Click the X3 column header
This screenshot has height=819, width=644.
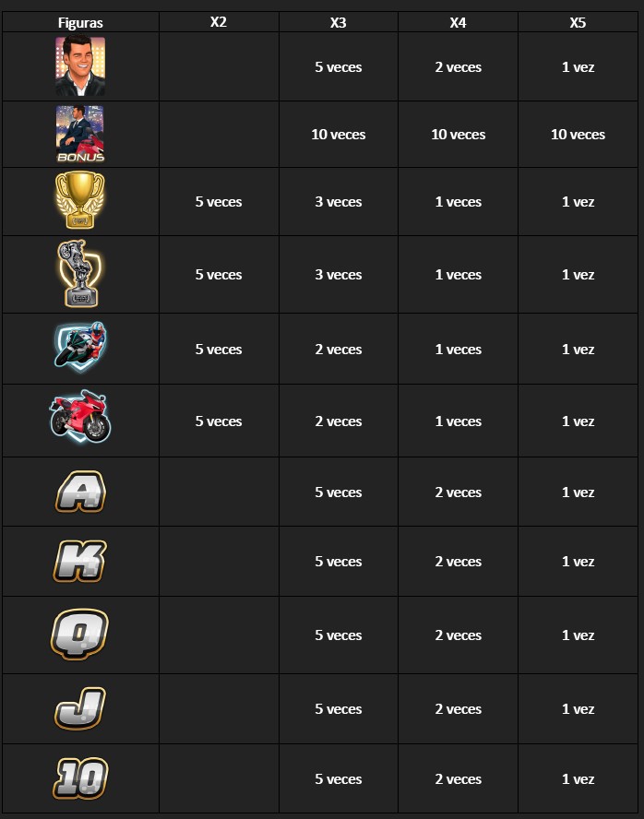click(338, 22)
